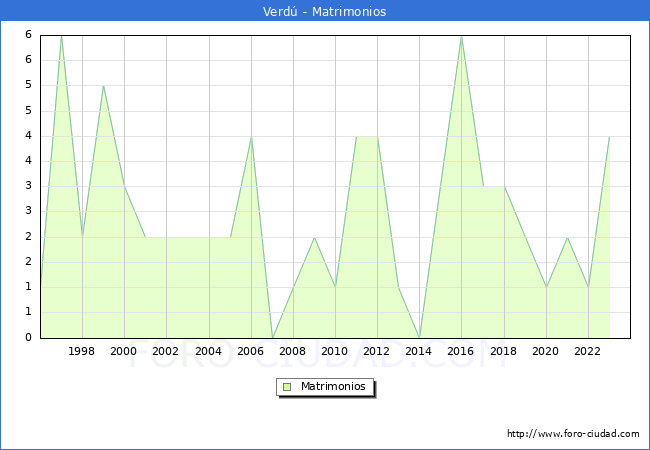Click the data peak at year 2016
The image size is (650, 450).
pyautogui.click(x=461, y=36)
